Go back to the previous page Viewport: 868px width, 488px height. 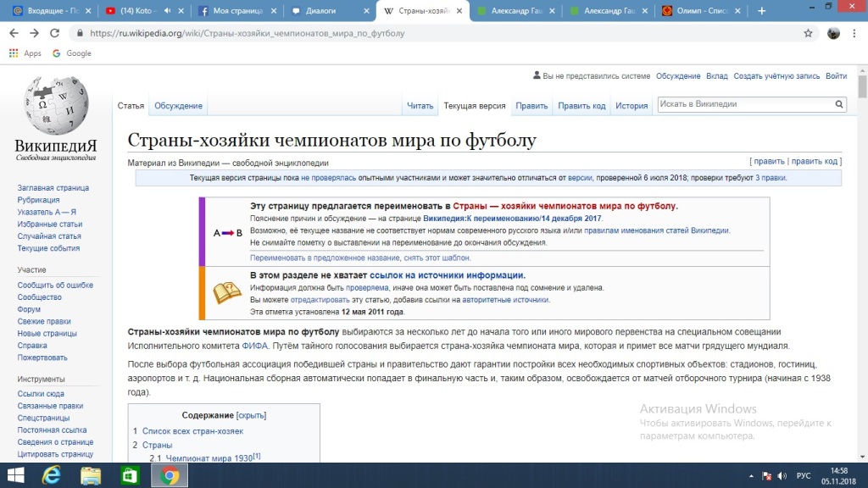(14, 33)
